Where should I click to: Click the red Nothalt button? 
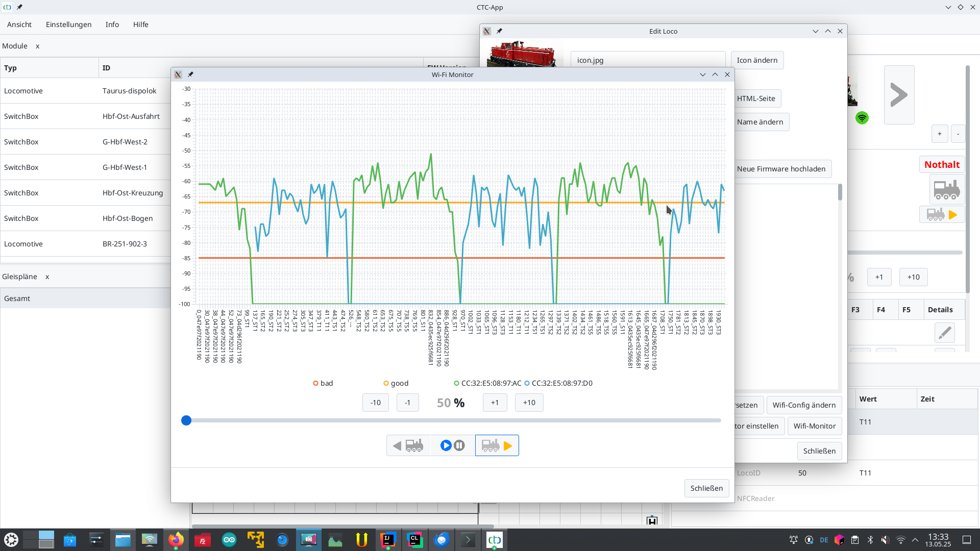coord(942,165)
